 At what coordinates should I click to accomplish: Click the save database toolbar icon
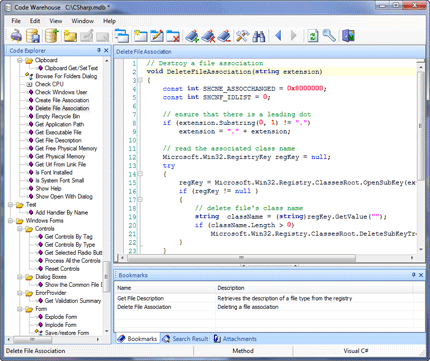pyautogui.click(x=33, y=36)
